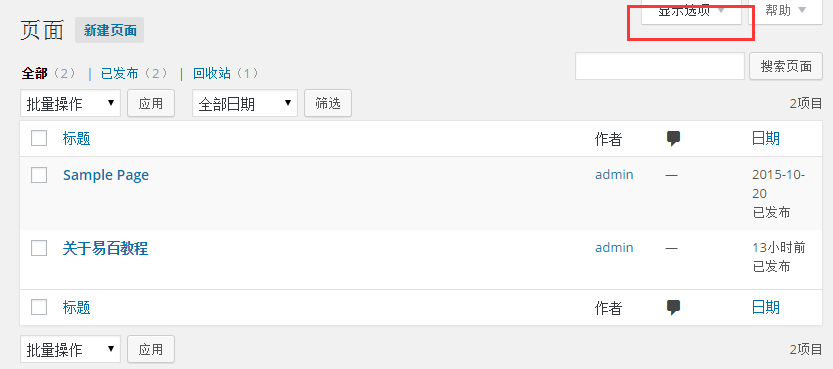833x369 pixels.
Task: Click the comments bubble icon in header row
Action: pos(674,139)
